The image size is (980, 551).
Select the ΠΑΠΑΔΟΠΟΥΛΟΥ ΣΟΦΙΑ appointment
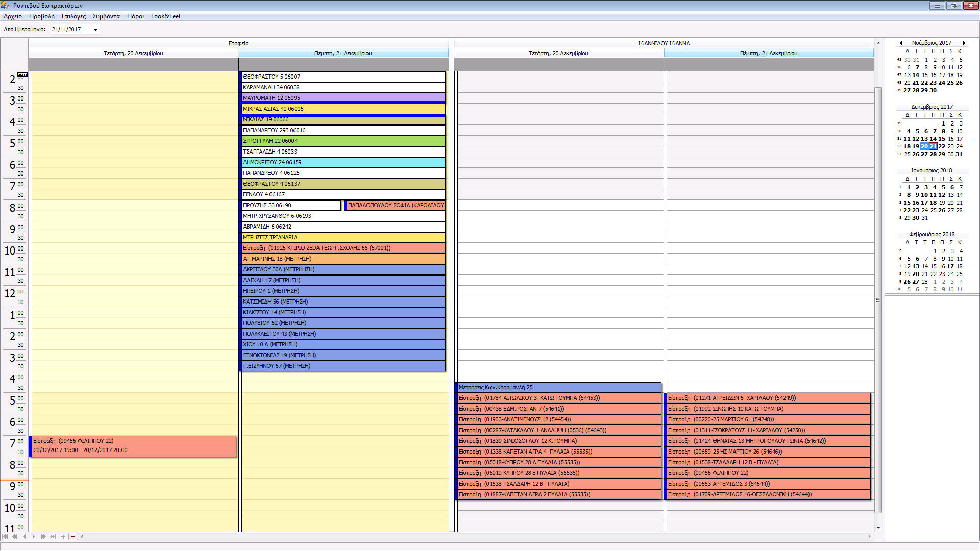[395, 205]
